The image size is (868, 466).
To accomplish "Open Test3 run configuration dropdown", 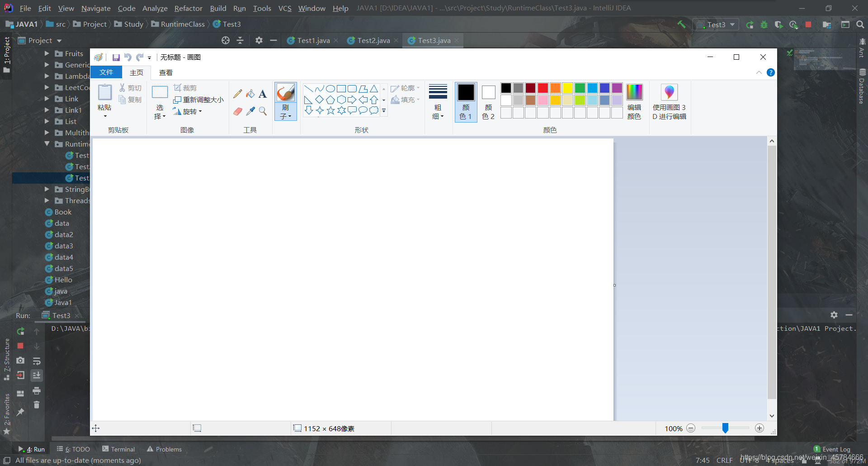I will 716,24.
